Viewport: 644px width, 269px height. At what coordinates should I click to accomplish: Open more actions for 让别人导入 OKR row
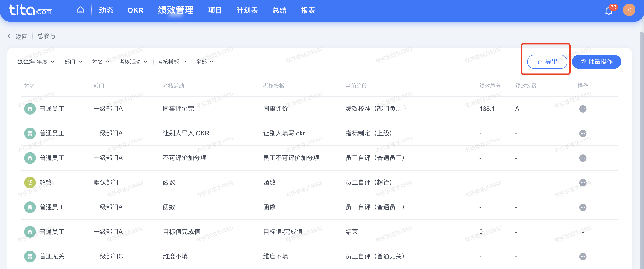pyautogui.click(x=583, y=133)
